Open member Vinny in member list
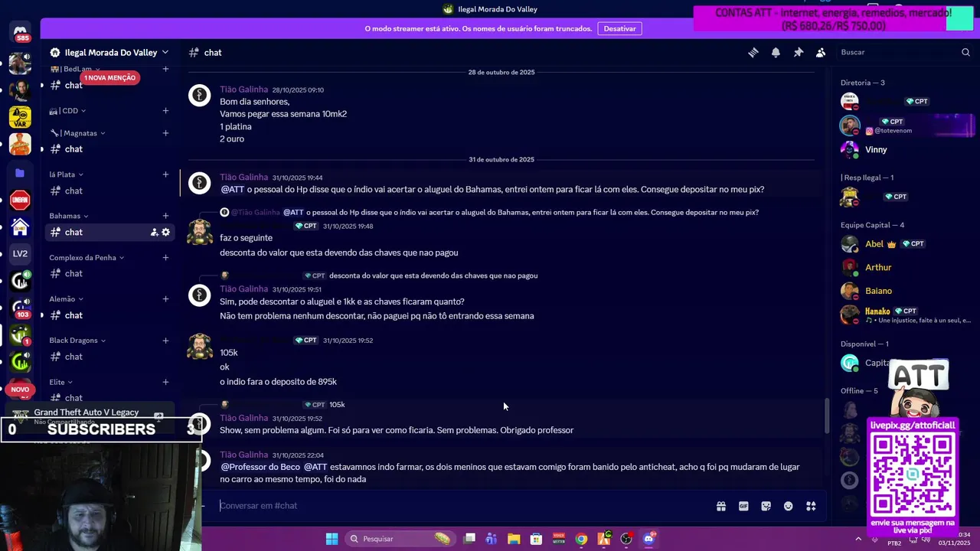The image size is (980, 551). pyautogui.click(x=905, y=149)
